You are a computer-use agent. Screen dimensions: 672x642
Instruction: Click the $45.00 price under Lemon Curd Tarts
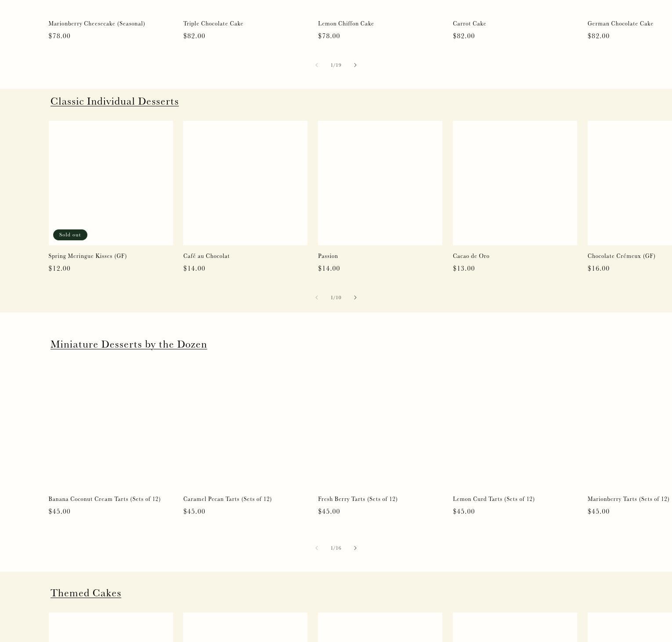pyautogui.click(x=464, y=511)
